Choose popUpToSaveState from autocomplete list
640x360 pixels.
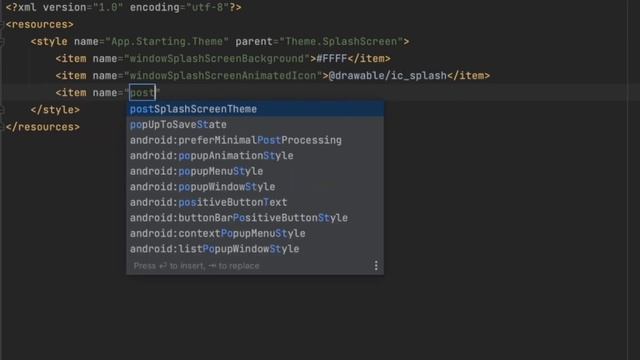(x=255, y=124)
